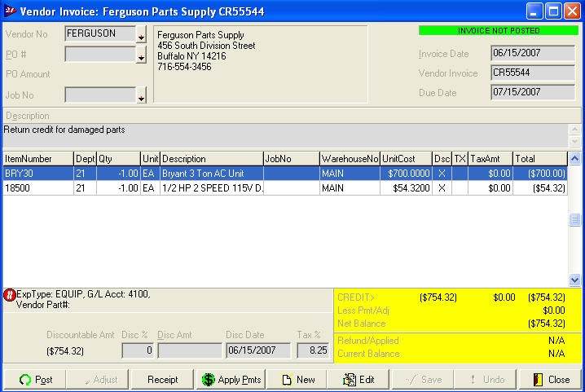Click MAIN warehouse in 18500 row
The width and height of the screenshot is (585, 392).
pyautogui.click(x=350, y=187)
